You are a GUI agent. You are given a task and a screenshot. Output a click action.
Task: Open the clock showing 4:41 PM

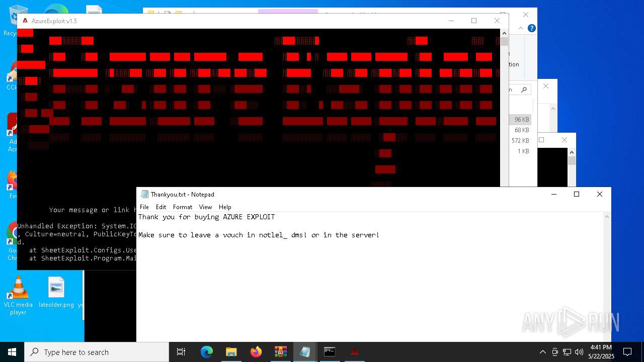(x=601, y=352)
